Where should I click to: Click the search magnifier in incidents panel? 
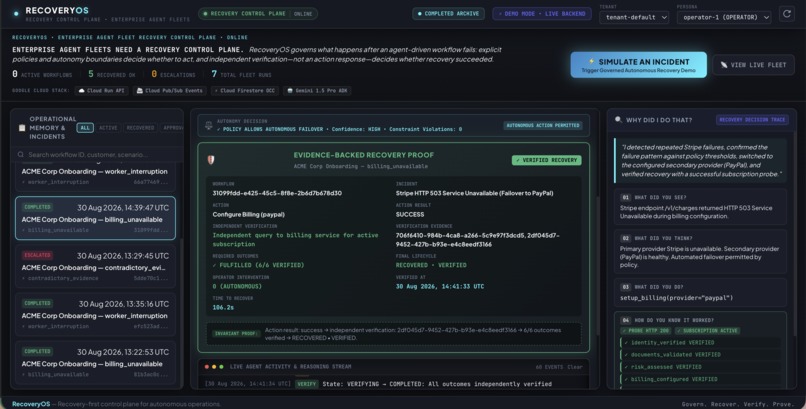(21, 154)
